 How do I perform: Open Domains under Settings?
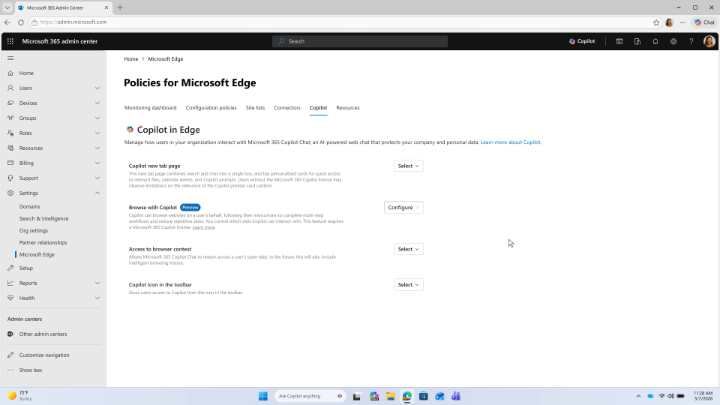(x=29, y=207)
